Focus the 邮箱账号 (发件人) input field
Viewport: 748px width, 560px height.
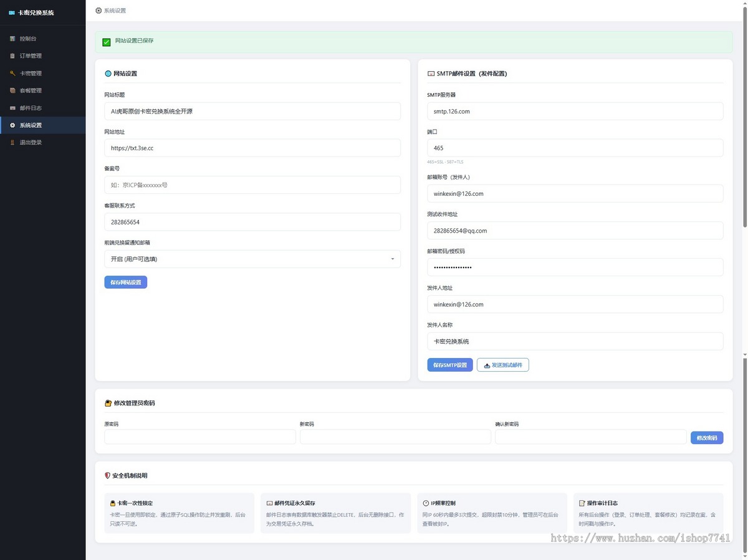[575, 193]
